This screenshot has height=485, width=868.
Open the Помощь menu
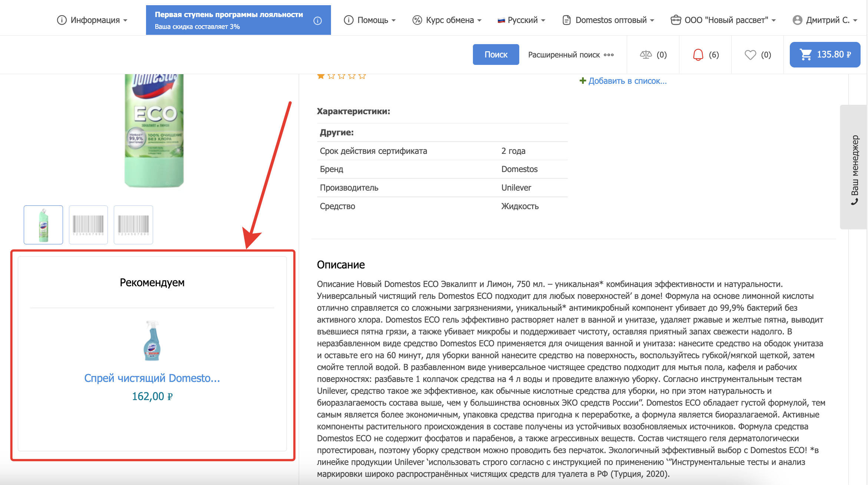(x=370, y=20)
